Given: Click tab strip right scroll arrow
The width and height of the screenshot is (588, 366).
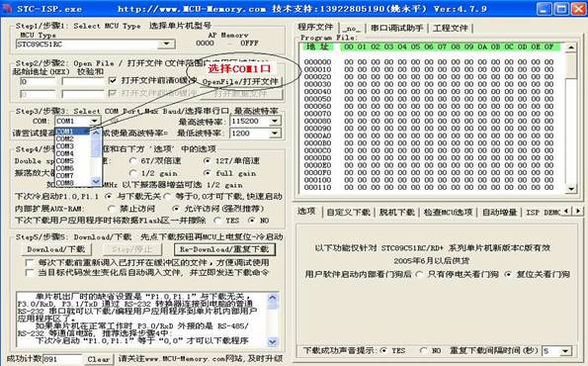Looking at the screenshot, I should pos(578,211).
